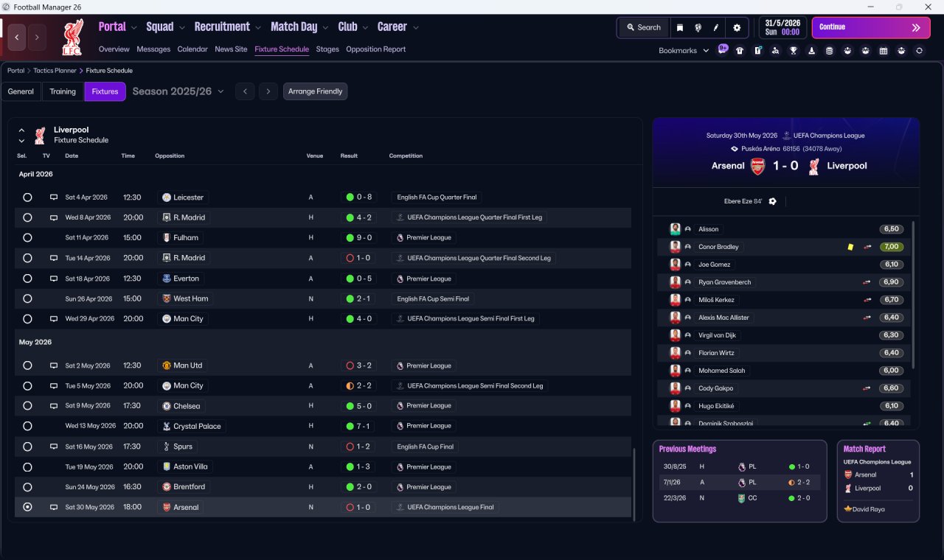The image size is (944, 560).
Task: Click the fixture list vertical scrollbar
Action: (634, 483)
